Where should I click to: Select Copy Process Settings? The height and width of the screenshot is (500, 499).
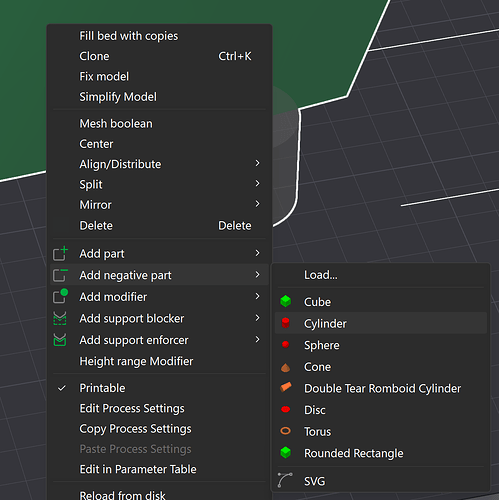click(x=135, y=429)
